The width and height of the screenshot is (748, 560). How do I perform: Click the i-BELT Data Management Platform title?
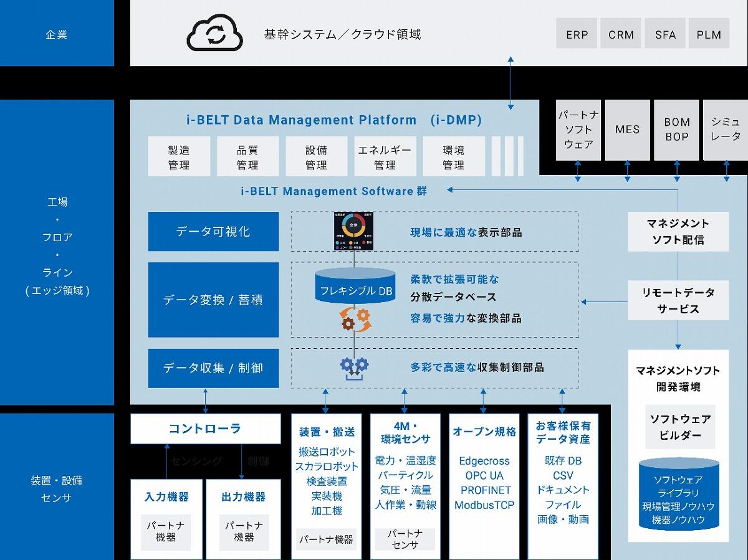coord(334,120)
